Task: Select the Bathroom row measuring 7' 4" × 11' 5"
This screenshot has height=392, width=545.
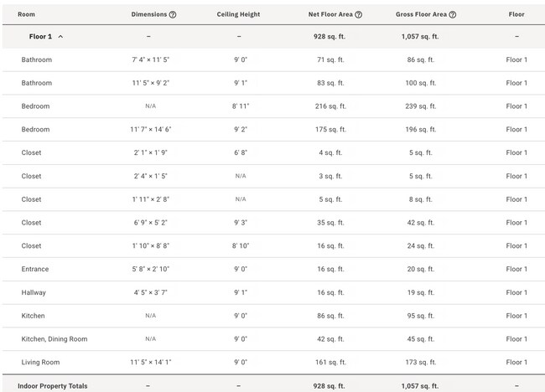Action: (x=273, y=59)
